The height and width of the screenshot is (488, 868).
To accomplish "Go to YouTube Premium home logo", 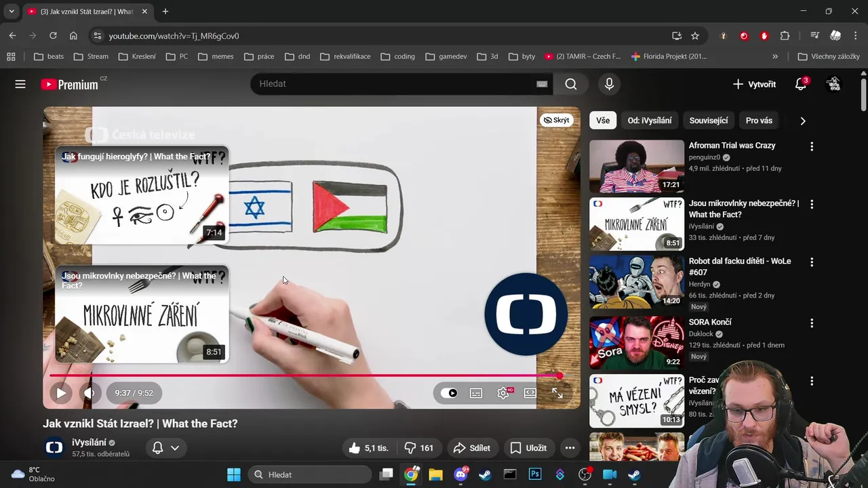I will (x=70, y=84).
